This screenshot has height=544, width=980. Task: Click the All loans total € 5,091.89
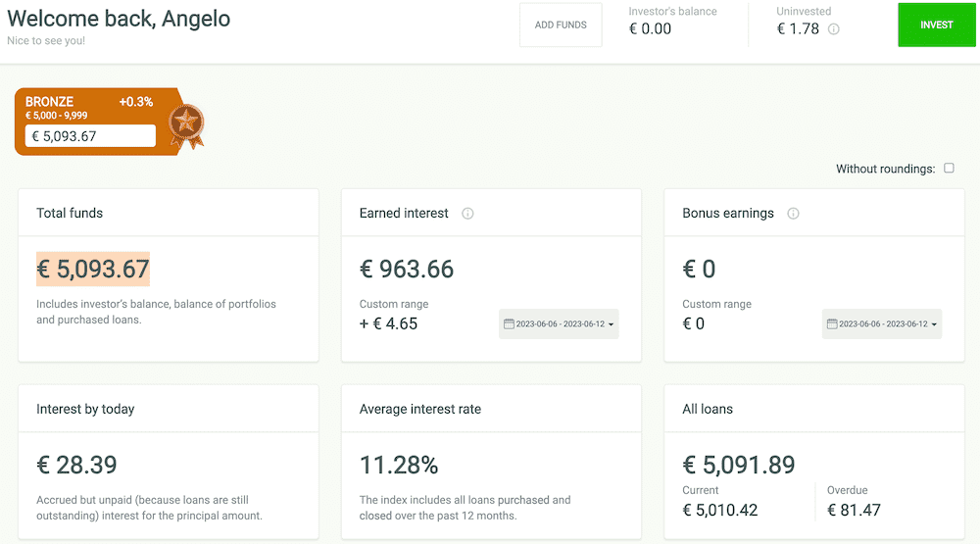[x=738, y=465]
